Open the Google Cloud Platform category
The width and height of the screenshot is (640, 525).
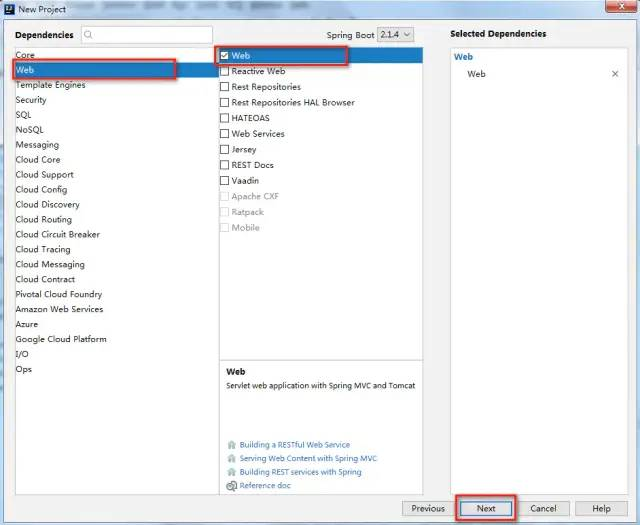click(x=116, y=339)
